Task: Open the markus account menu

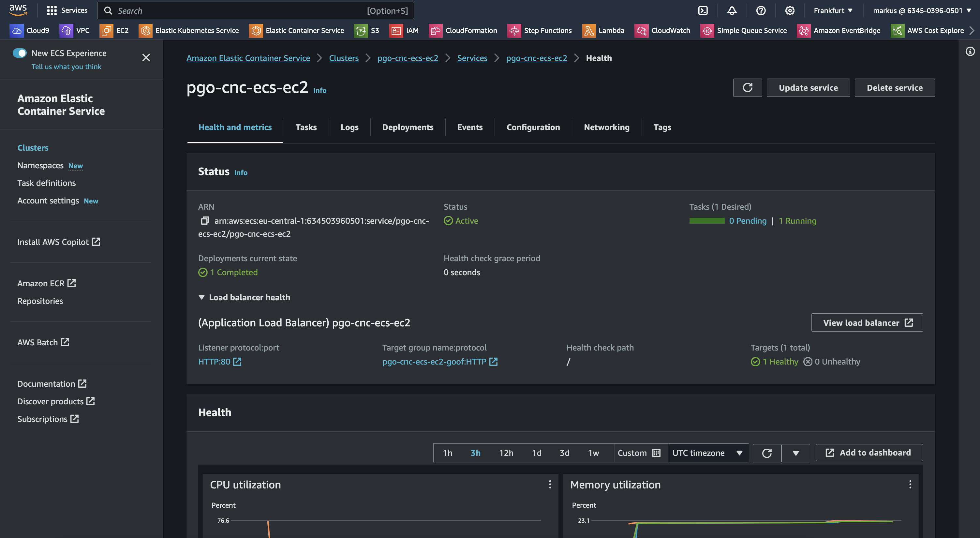Action: 922,10
